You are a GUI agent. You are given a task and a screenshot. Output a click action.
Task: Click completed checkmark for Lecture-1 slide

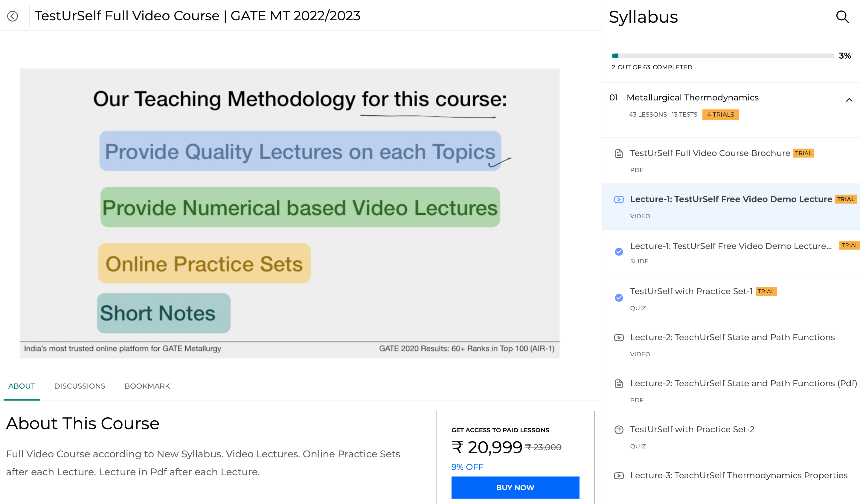(619, 252)
